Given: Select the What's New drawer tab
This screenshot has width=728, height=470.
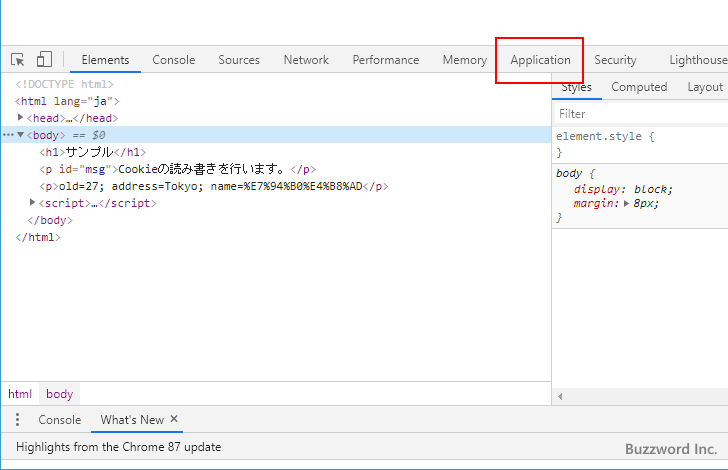Looking at the screenshot, I should [x=132, y=420].
